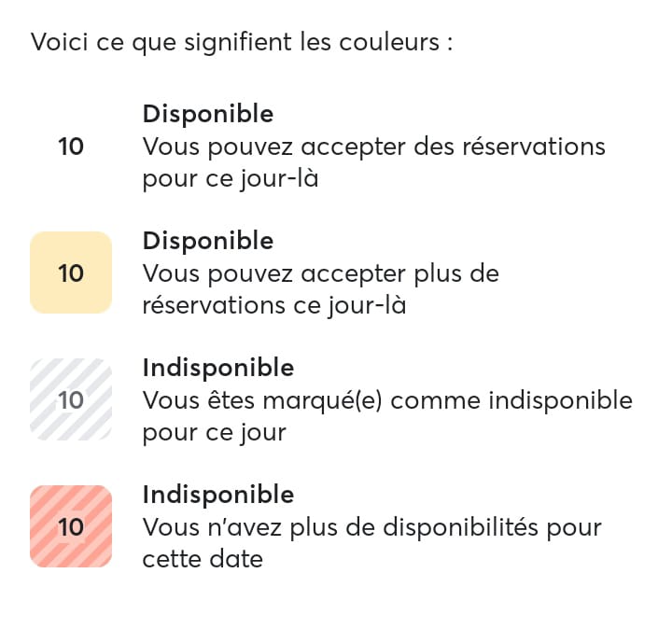Screen dimensions: 672x643
Task: Click the yellow 10 date square
Action: (x=71, y=273)
